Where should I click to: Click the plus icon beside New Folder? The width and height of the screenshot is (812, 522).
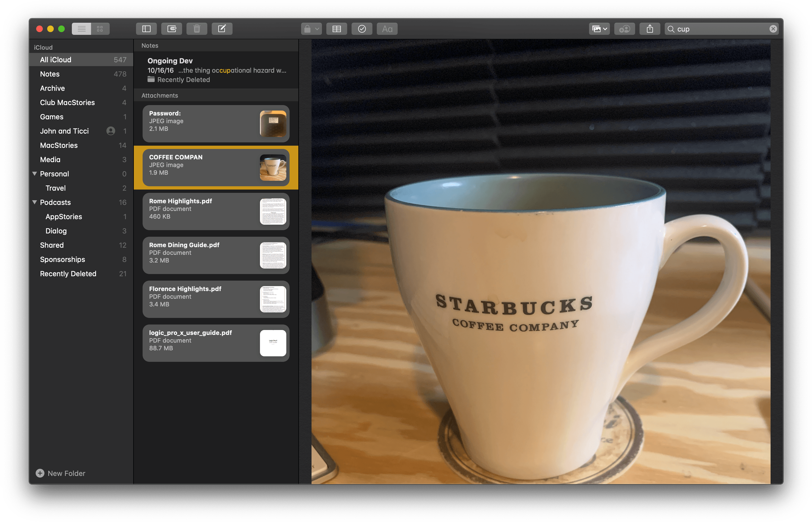pos(40,473)
